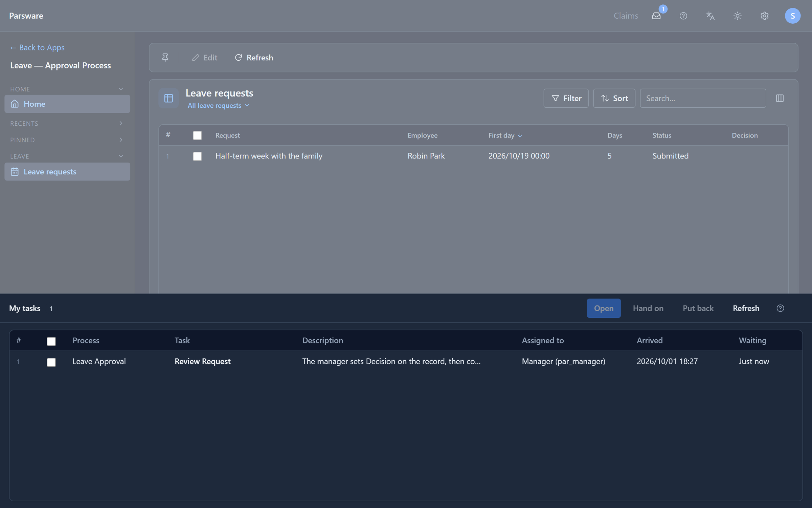Screen dimensions: 812x508
Task: Collapse the LEAVE sidebar section
Action: click(x=121, y=156)
